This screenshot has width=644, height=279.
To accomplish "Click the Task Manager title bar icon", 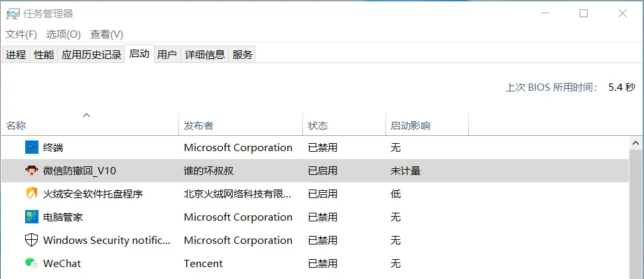I will (x=13, y=14).
